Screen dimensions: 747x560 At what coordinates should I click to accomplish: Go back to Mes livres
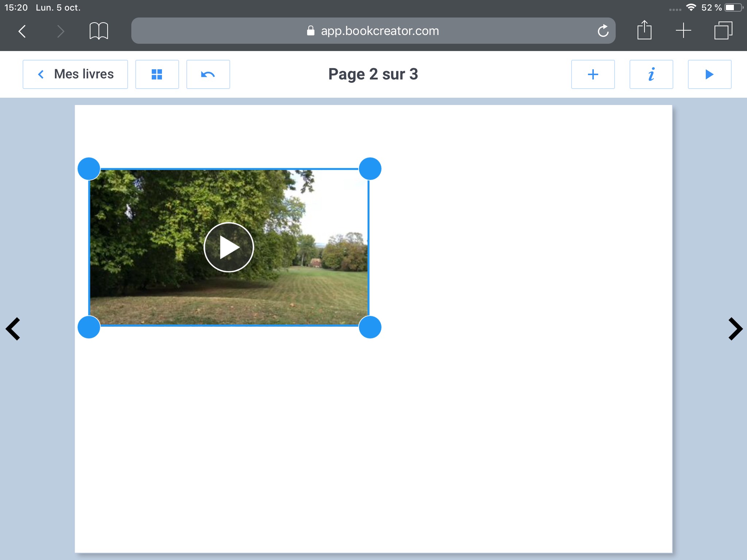pyautogui.click(x=75, y=74)
